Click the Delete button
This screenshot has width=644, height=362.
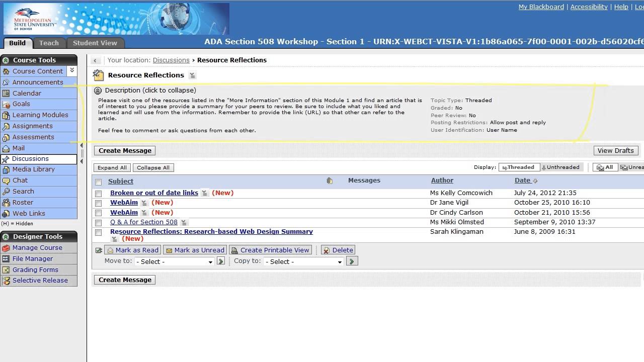338,250
